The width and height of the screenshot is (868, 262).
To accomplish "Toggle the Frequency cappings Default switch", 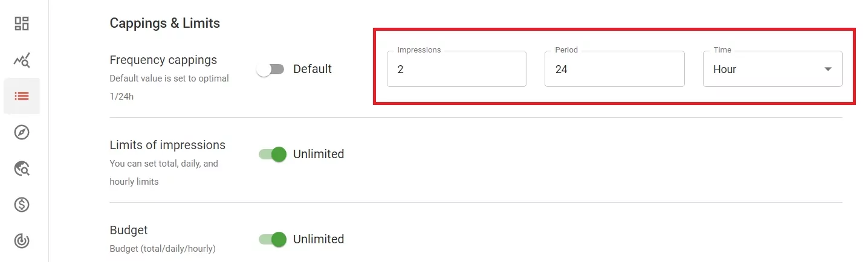I will coord(270,69).
